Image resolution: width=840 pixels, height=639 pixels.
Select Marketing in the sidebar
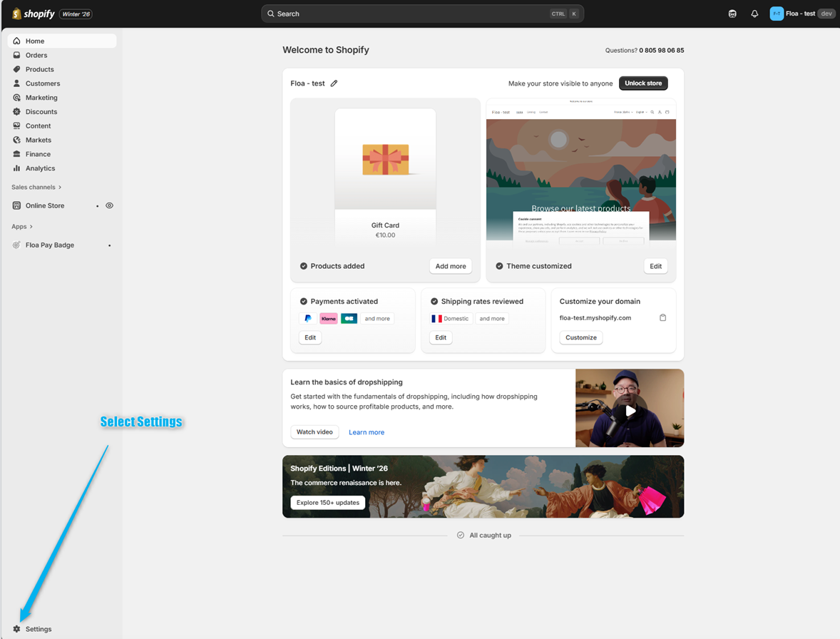click(61, 98)
